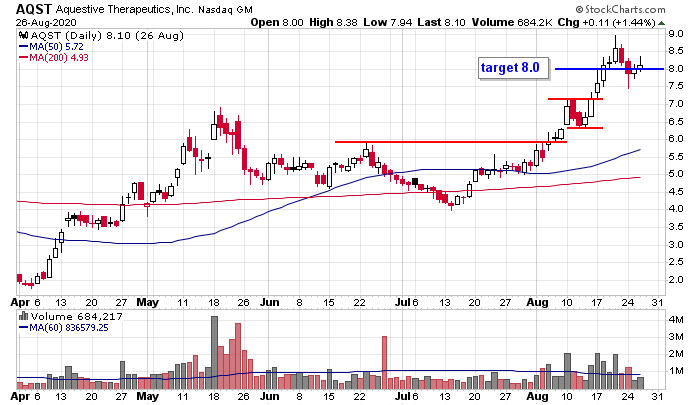
Task: Click 'Jul' on the volume chart date axis
Action: 403,396
